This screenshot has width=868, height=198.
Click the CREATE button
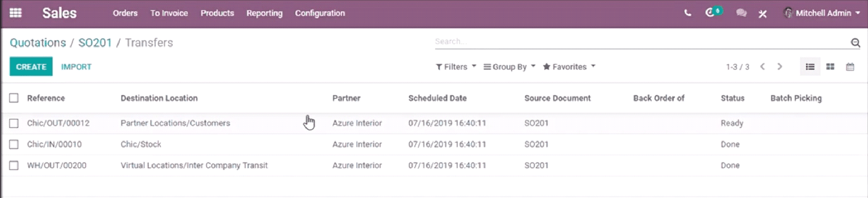pyautogui.click(x=31, y=66)
